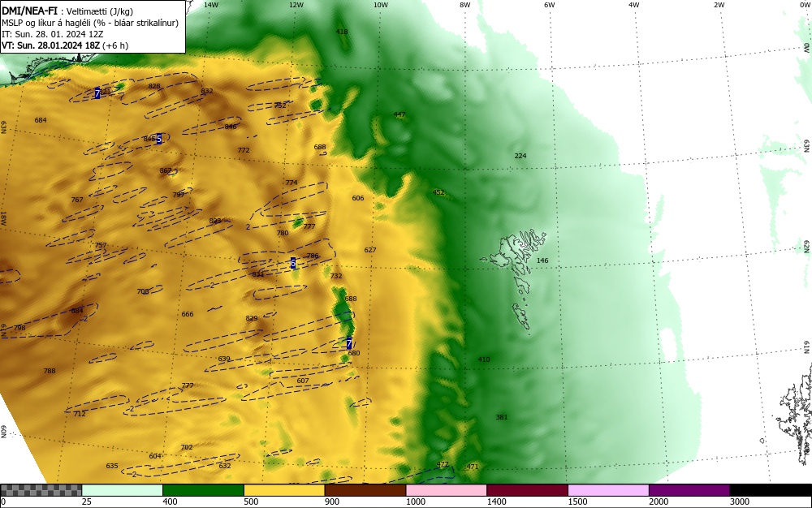This screenshot has height=508, width=812.
Task: Click the blue boxed 6 hail label
Action: point(293,263)
